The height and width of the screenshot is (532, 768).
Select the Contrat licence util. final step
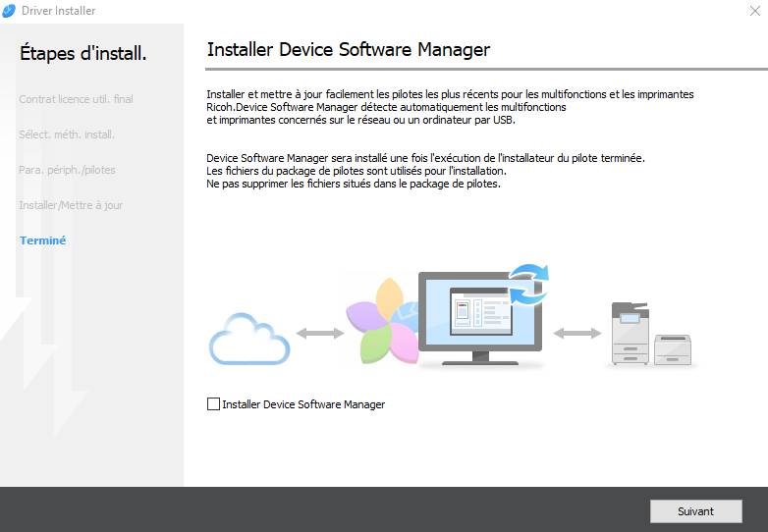coord(76,99)
